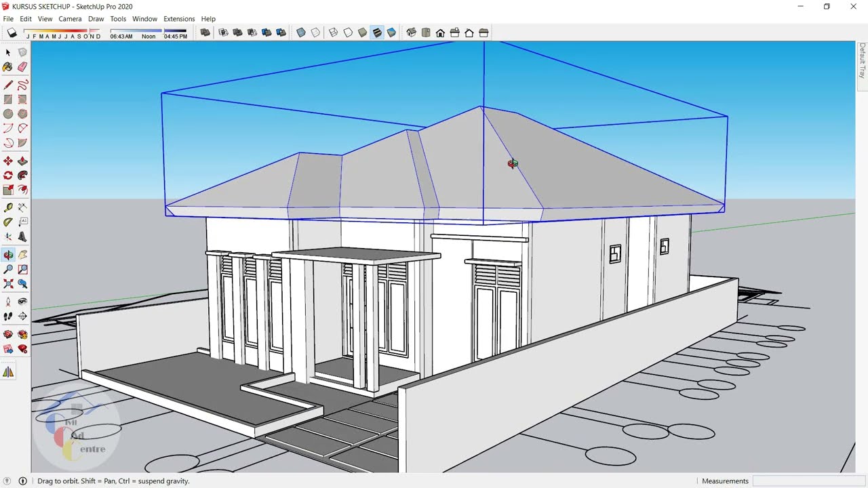Image resolution: width=868 pixels, height=488 pixels.
Task: Open the Camera menu
Action: [x=70, y=19]
